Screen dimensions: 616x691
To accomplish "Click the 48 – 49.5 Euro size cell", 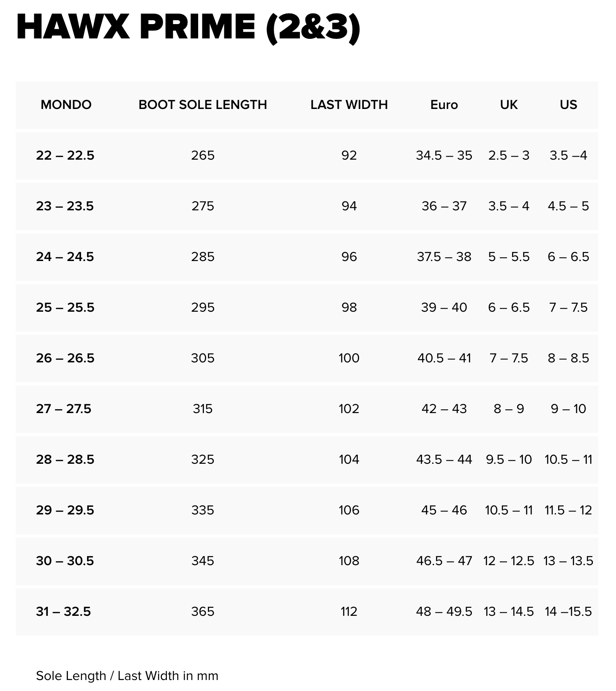I will [x=444, y=612].
